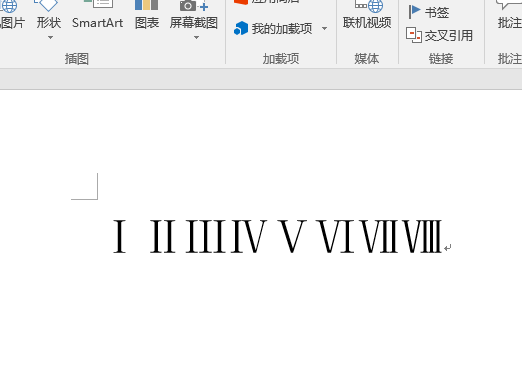Click the SmartArt text label

pos(97,23)
